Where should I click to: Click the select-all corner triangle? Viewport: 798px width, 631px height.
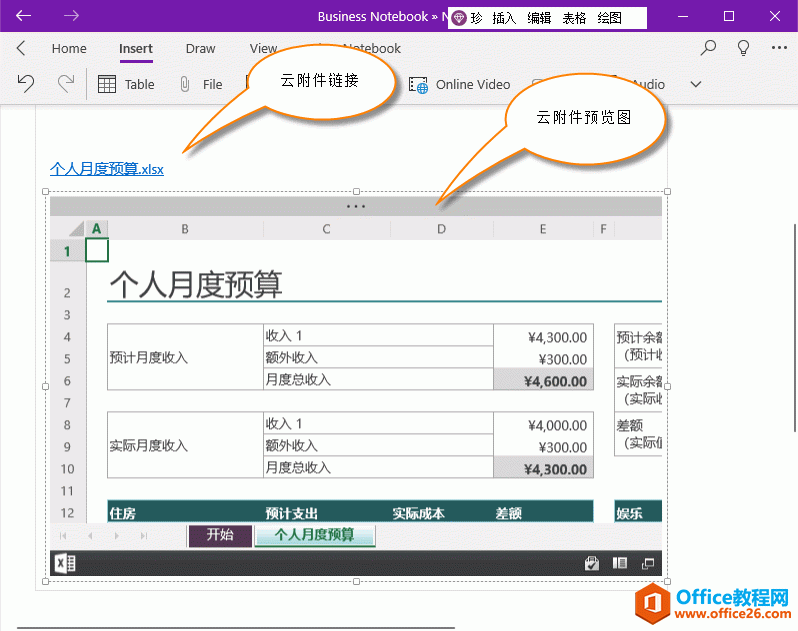click(76, 228)
